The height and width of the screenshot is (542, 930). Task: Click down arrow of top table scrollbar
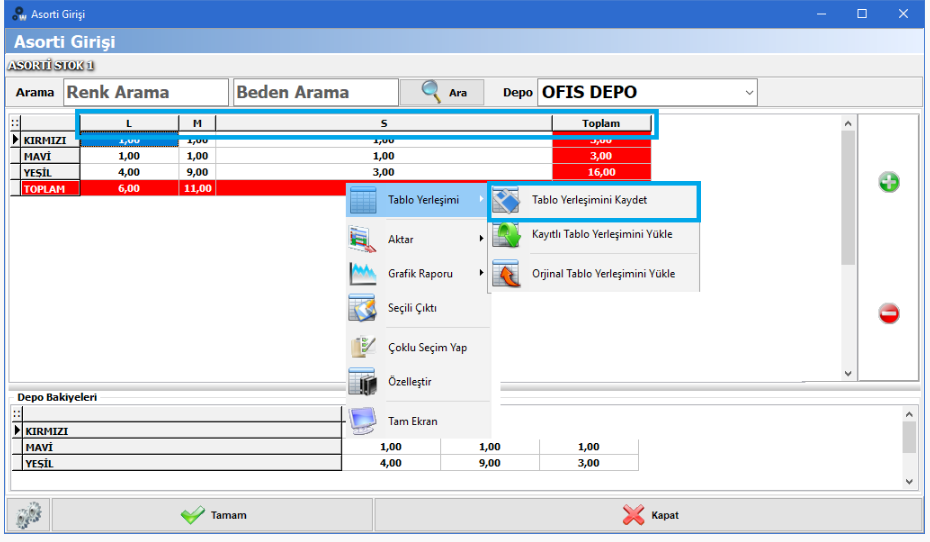click(848, 374)
